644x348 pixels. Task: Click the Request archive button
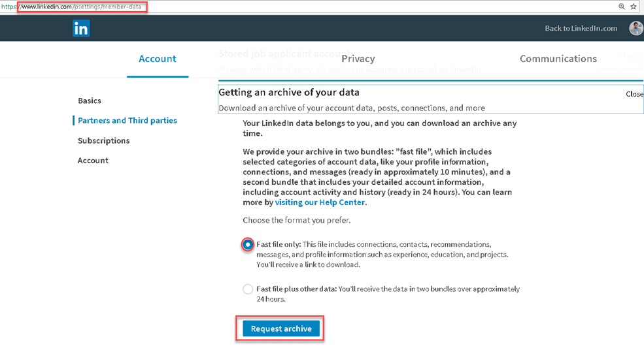click(281, 328)
